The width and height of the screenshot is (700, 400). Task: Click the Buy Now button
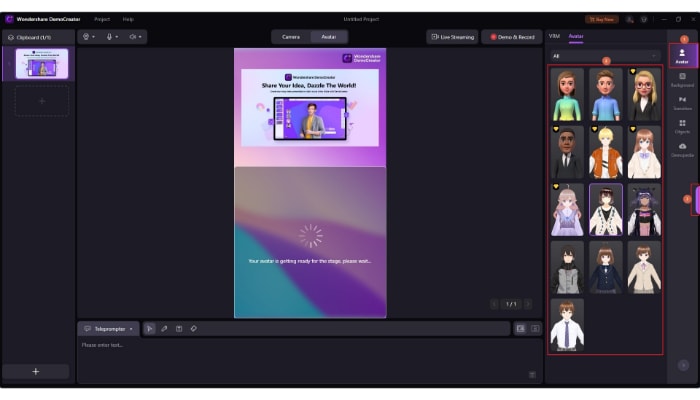click(601, 19)
